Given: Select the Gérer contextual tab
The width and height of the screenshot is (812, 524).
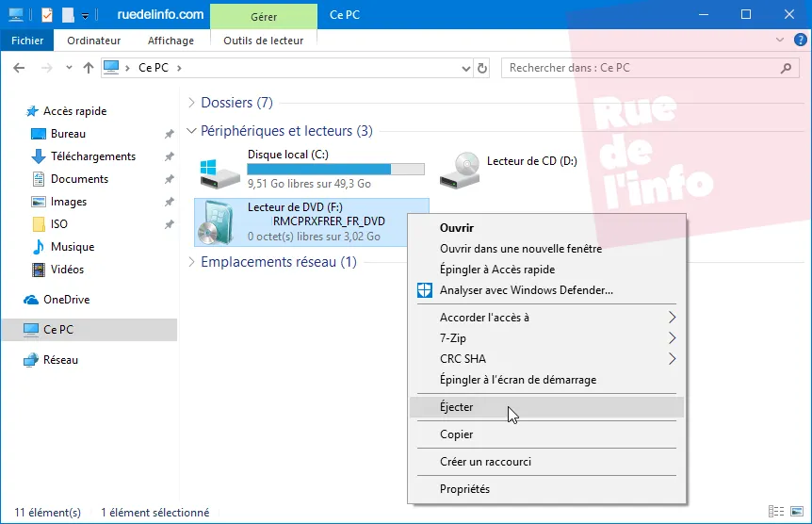Looking at the screenshot, I should (264, 17).
